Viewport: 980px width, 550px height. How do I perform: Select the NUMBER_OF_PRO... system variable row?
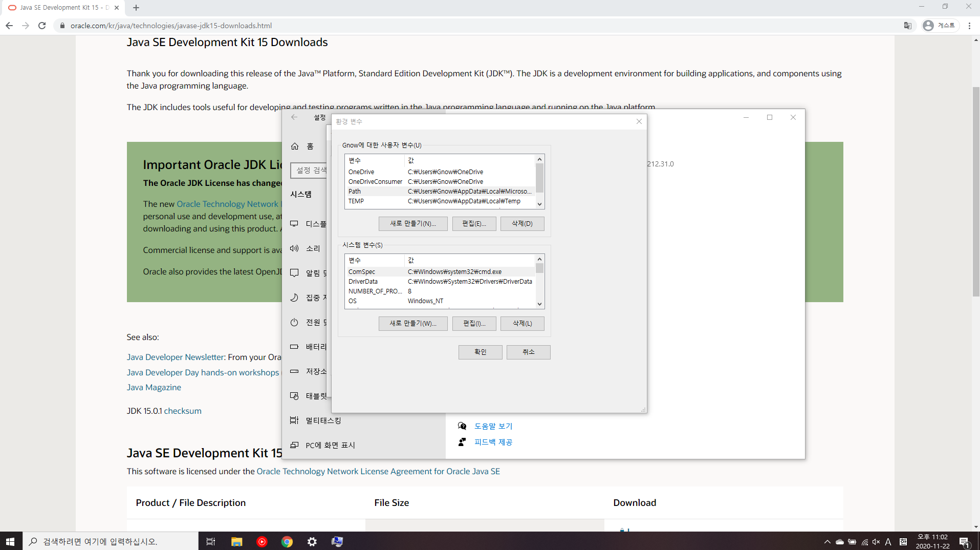440,291
